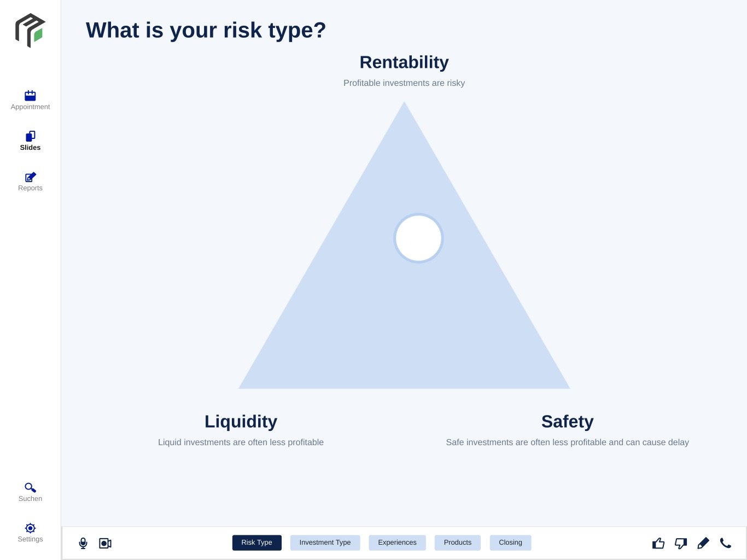Click the white circle handle in triangle
Viewport: 747px width, 560px height.
pos(418,238)
